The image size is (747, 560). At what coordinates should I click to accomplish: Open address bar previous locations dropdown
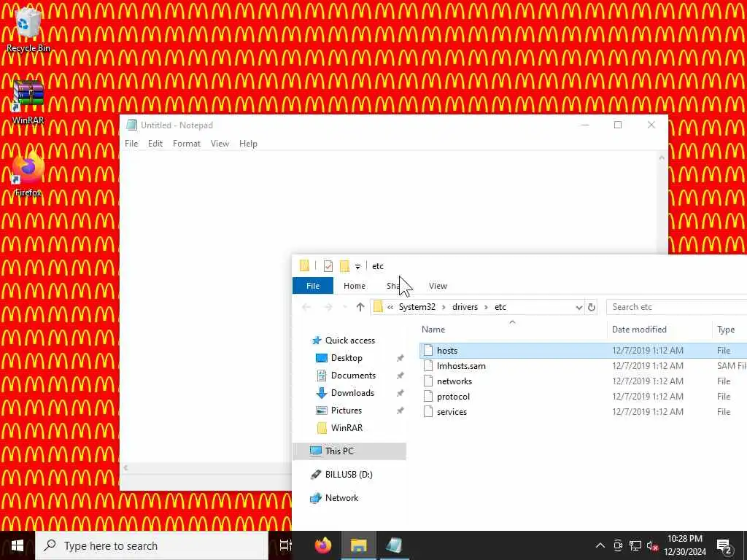[x=578, y=307]
